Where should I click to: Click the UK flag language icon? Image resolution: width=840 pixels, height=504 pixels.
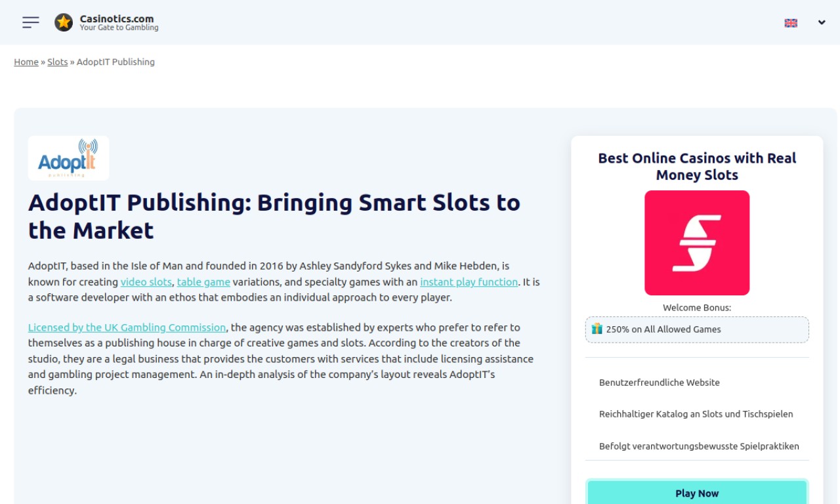[x=791, y=23]
